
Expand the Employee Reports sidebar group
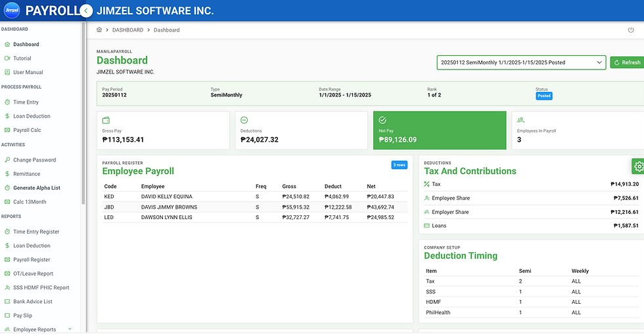point(70,329)
